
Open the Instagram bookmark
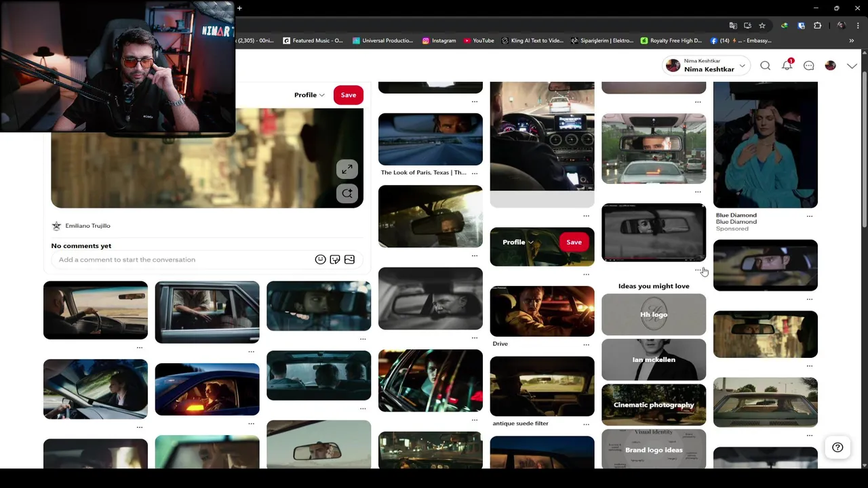pos(439,41)
